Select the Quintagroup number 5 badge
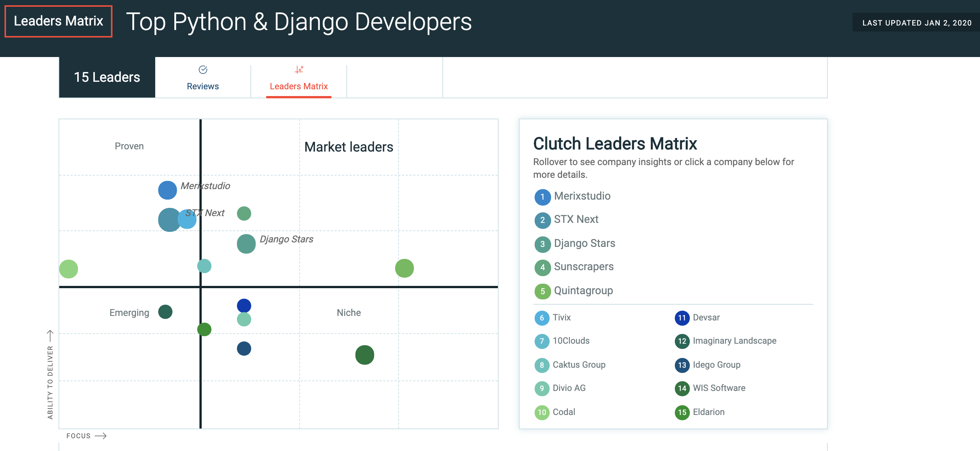 542,291
